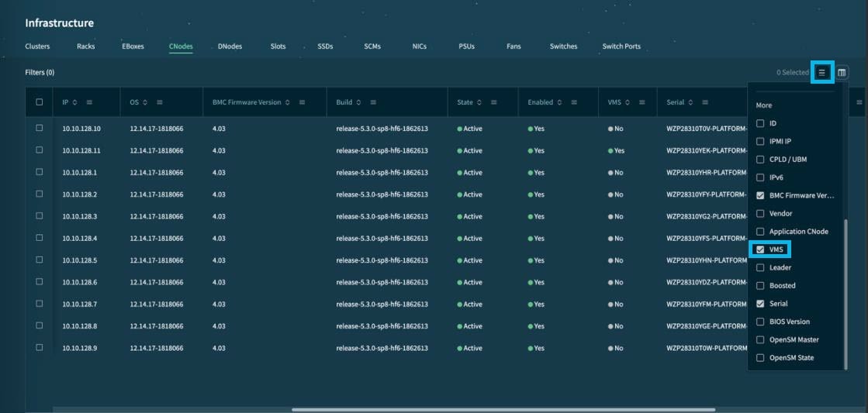The height and width of the screenshot is (413, 868).
Task: Enable the ID column checkbox
Action: pos(760,123)
